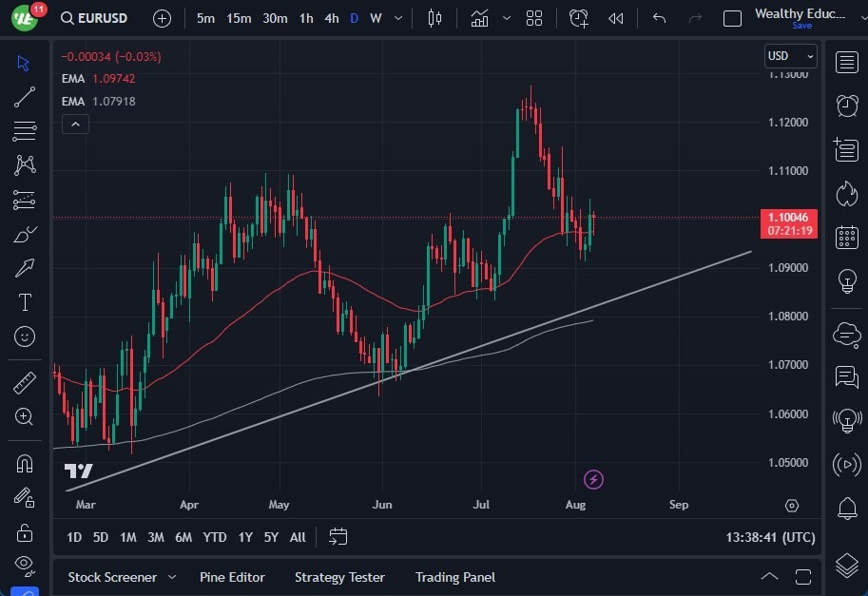Collapse the bottom panel with the chevron

click(770, 576)
